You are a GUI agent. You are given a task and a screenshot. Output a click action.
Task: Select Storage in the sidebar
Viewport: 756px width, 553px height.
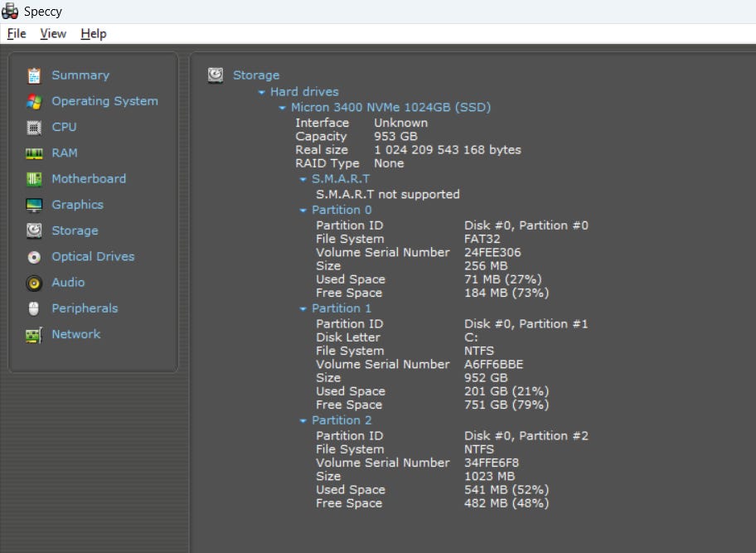75,231
